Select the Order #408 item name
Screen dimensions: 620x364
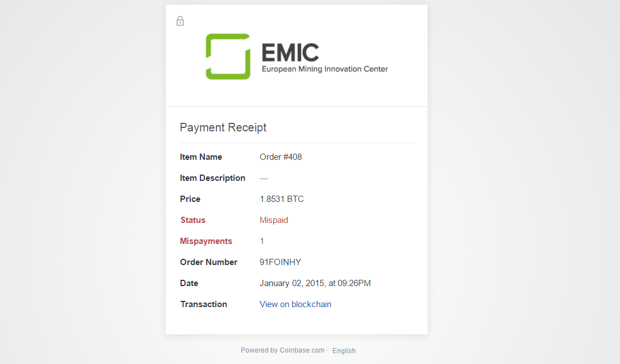pyautogui.click(x=281, y=157)
